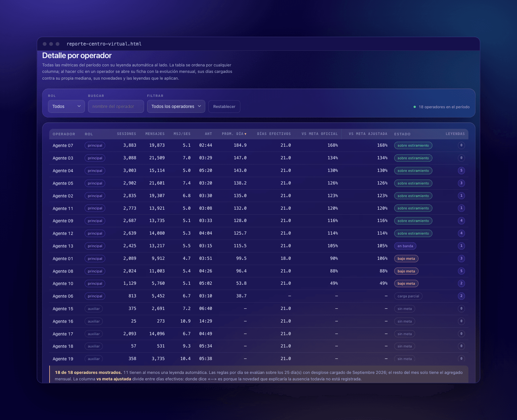The width and height of the screenshot is (517, 420).
Task: Click Agente 07's 184.9 prom. día value
Action: click(x=240, y=145)
